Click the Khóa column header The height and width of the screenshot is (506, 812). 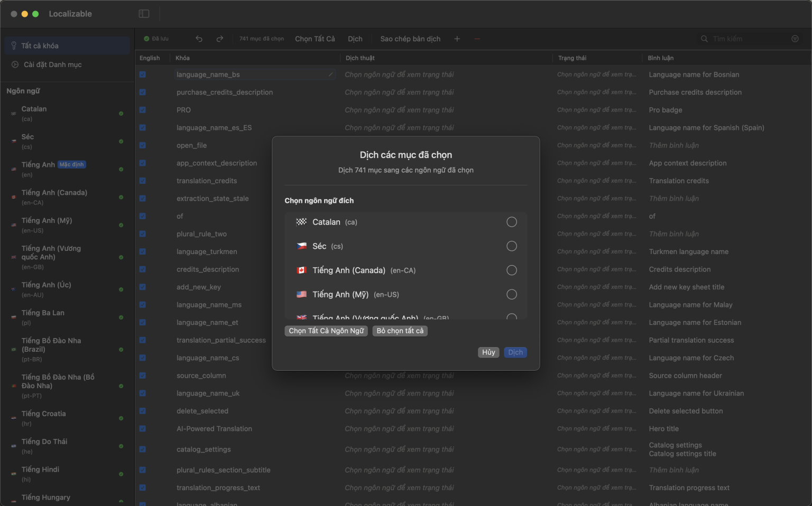pos(182,58)
